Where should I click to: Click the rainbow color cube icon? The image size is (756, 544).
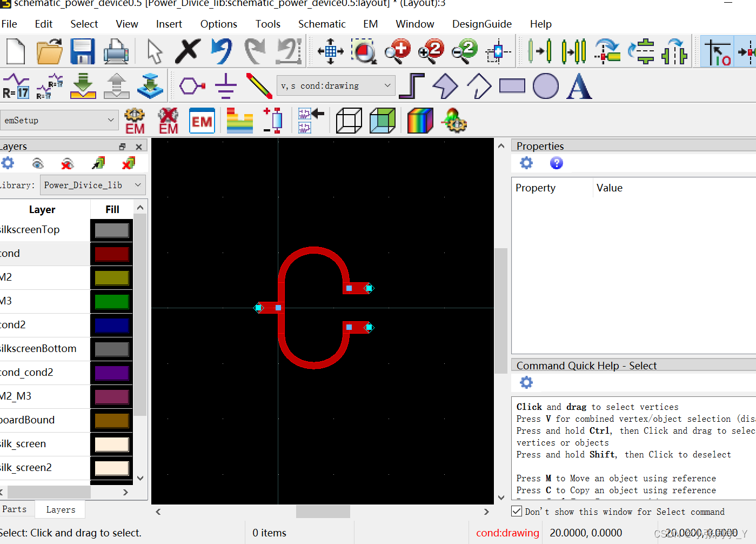coord(420,121)
